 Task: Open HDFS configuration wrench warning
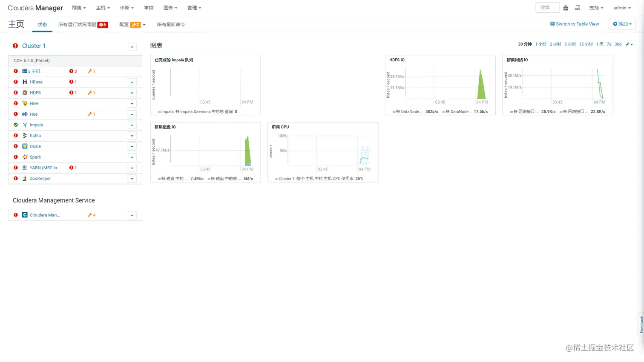91,93
